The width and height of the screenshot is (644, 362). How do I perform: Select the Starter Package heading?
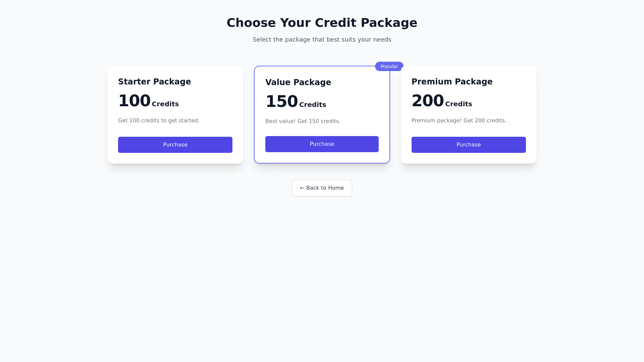154,82
